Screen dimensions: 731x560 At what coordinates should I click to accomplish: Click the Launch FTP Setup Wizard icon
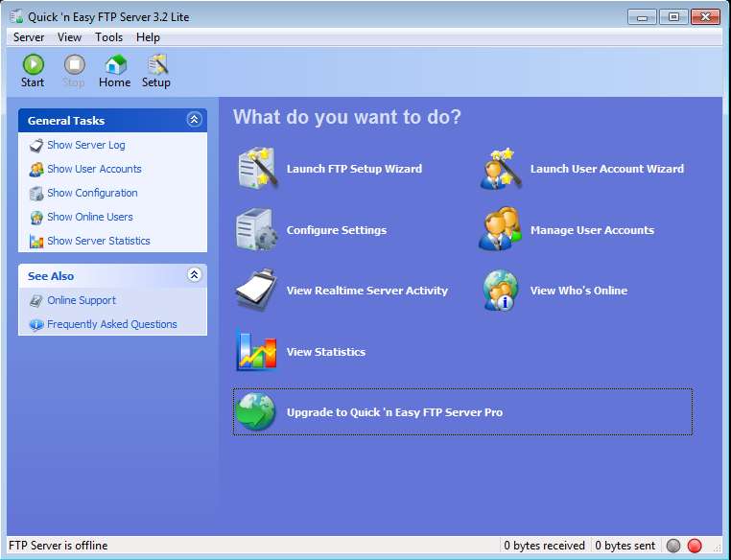click(258, 169)
